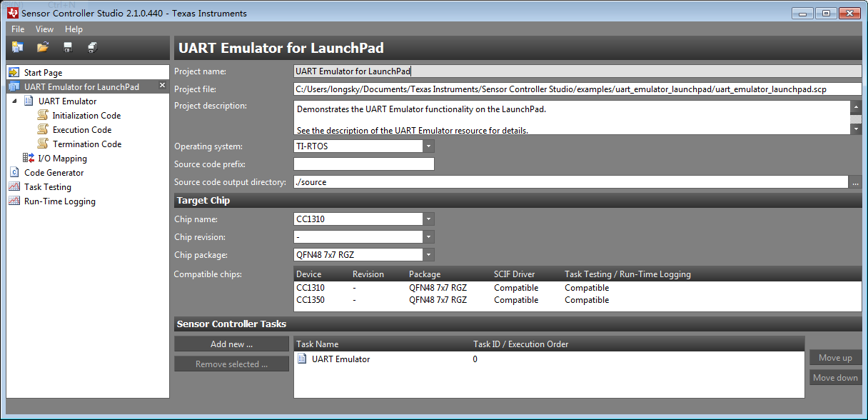Select Task Testing in the tree
This screenshot has width=868, height=420.
[48, 187]
